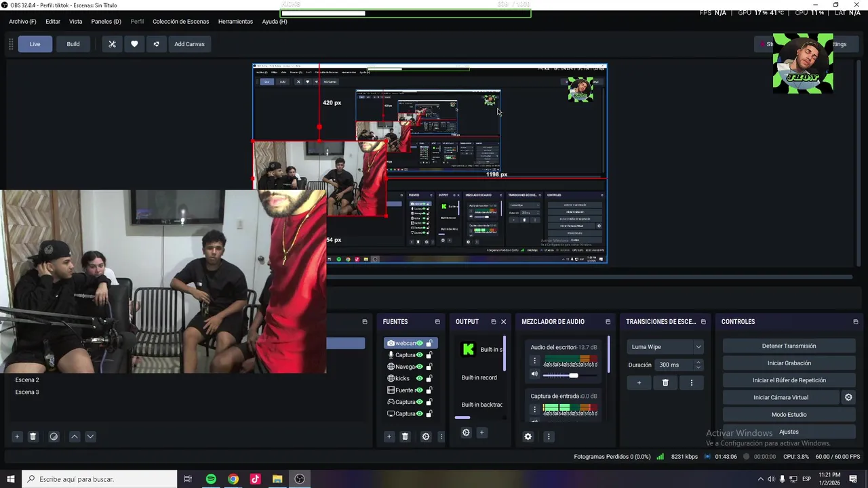Lock the display Captura source at the bottom
Screen dimensions: 868x488
coord(429,413)
